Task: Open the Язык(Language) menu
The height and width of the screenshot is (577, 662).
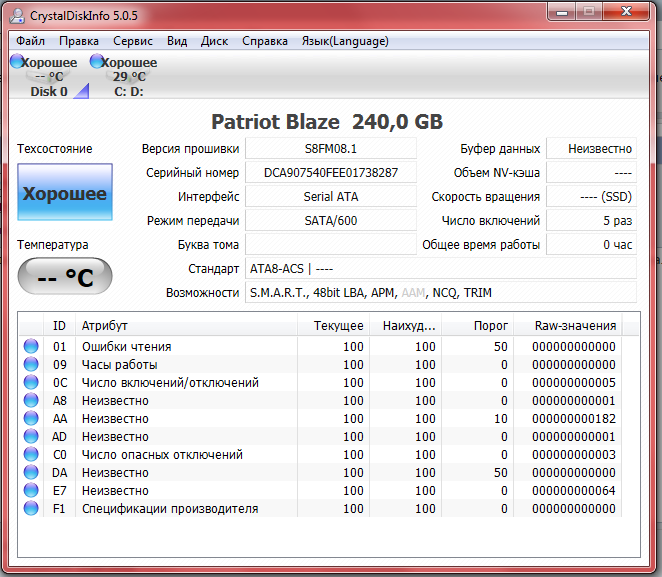Action: coord(345,41)
